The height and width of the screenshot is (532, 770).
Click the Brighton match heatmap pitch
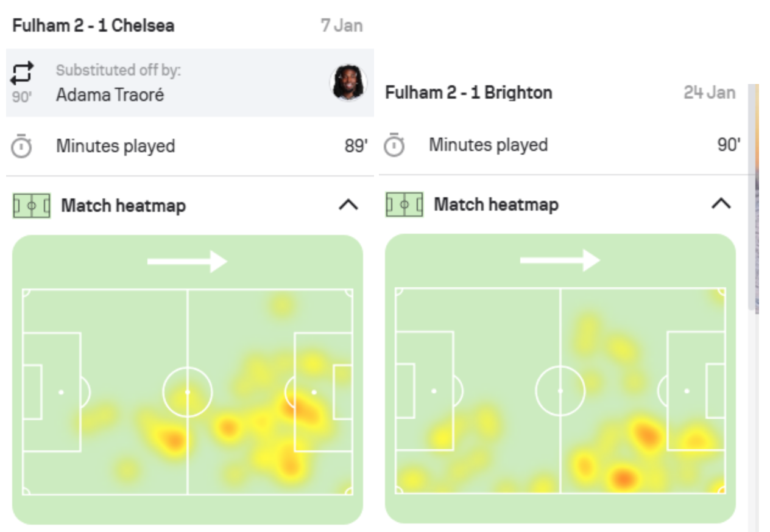560,390
